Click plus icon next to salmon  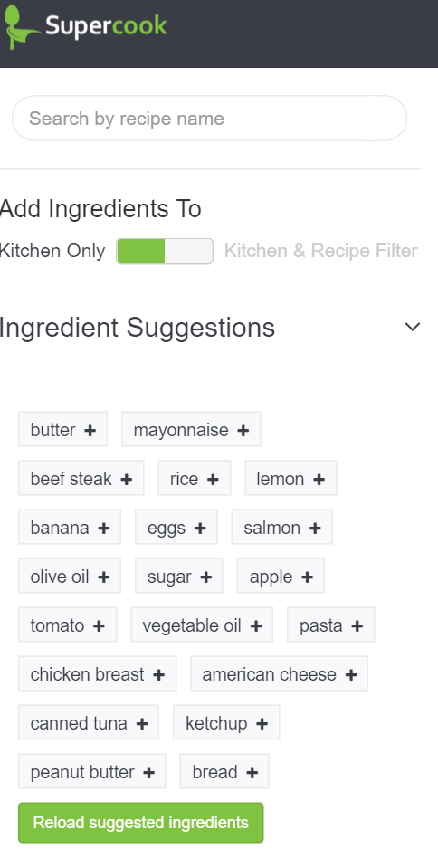pos(315,528)
